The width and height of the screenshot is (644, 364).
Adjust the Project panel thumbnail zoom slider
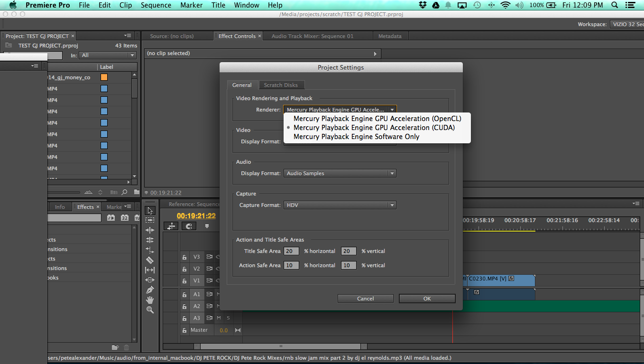[x=64, y=192]
